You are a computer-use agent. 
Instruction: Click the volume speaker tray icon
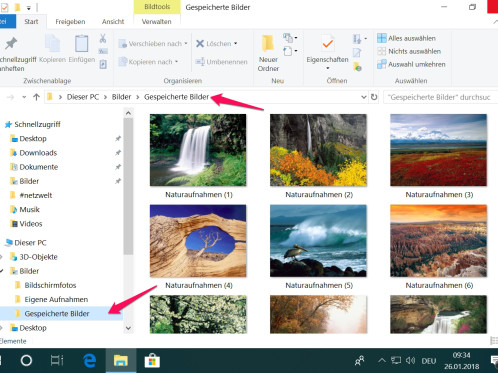tap(410, 360)
